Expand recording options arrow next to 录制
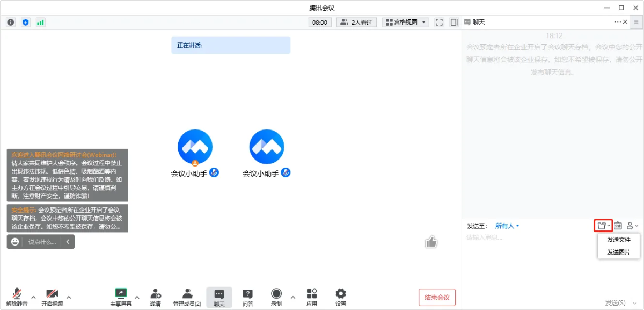 pyautogui.click(x=292, y=297)
